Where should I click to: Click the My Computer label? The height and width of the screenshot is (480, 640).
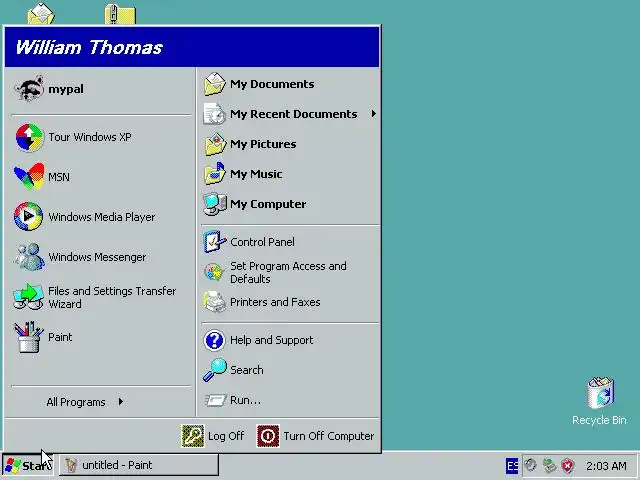coord(268,204)
